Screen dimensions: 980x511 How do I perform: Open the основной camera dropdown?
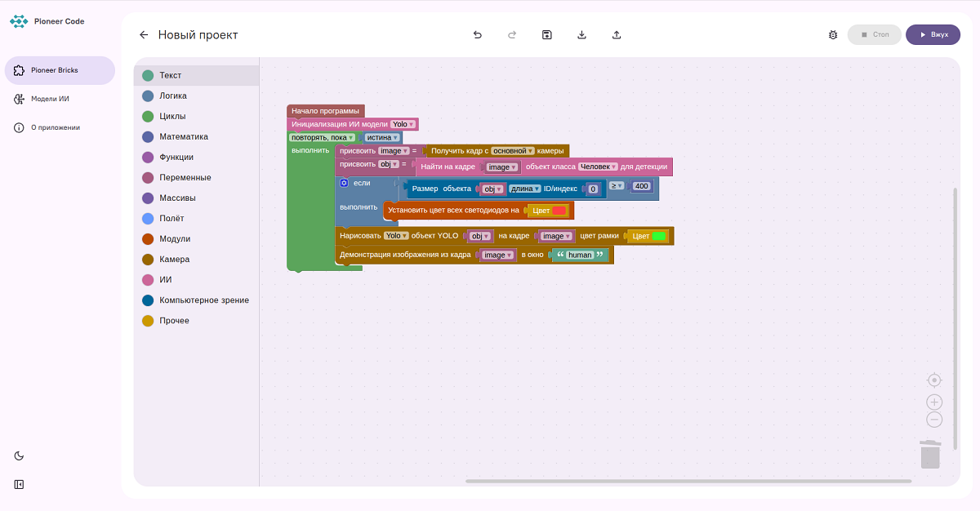512,151
